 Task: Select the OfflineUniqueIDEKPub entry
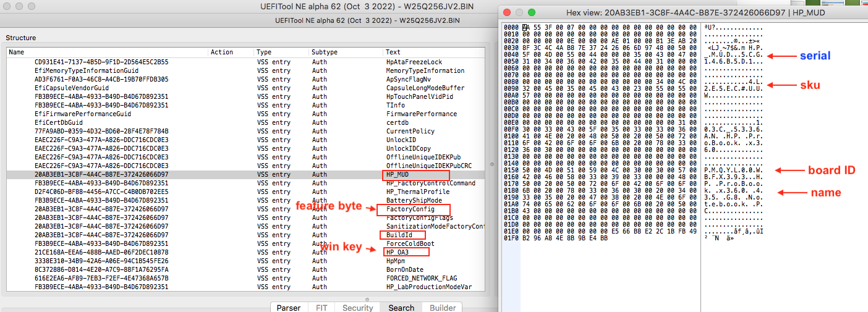pos(245,157)
